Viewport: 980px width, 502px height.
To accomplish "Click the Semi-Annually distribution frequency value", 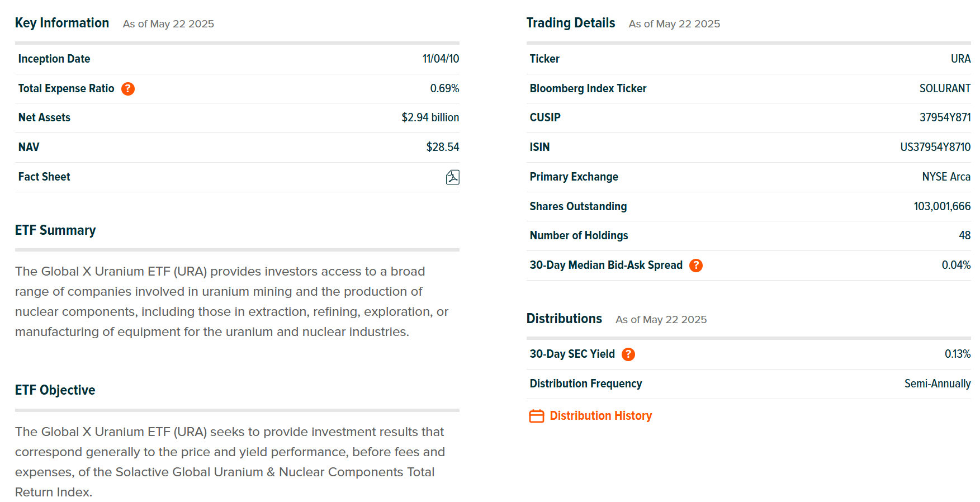I will pos(937,383).
